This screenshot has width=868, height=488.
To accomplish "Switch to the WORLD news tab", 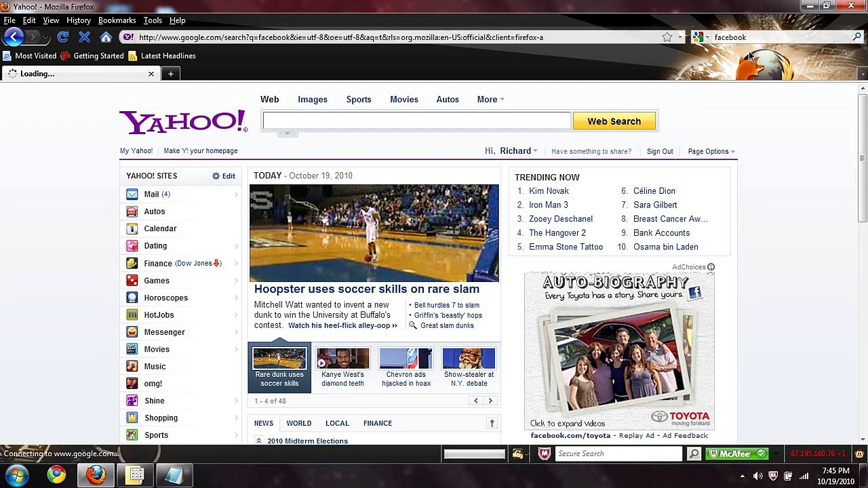I will pos(298,424).
